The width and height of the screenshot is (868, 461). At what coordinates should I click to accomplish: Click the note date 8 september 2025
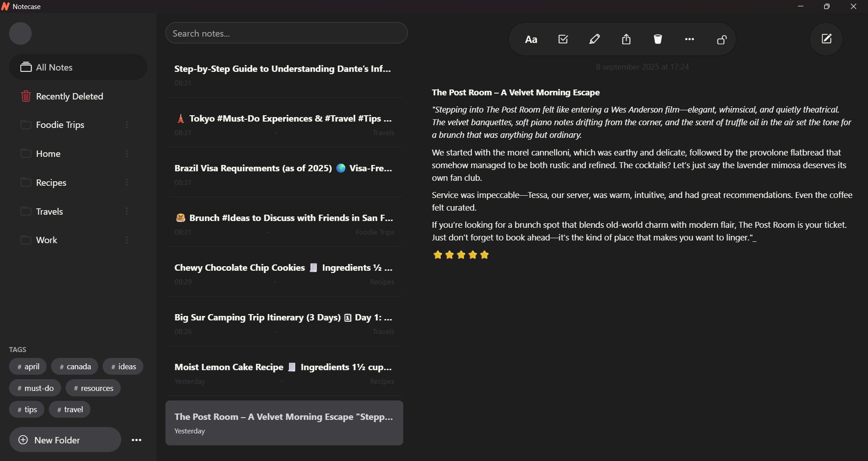pos(642,67)
